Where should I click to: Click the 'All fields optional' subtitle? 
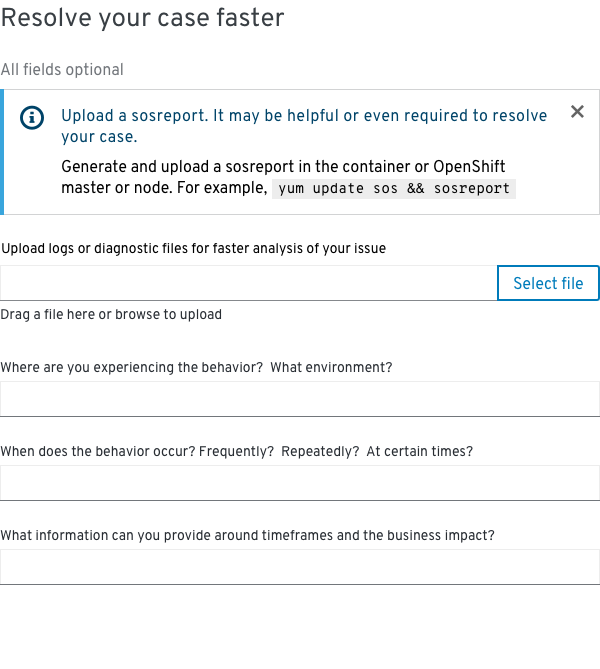click(x=62, y=70)
